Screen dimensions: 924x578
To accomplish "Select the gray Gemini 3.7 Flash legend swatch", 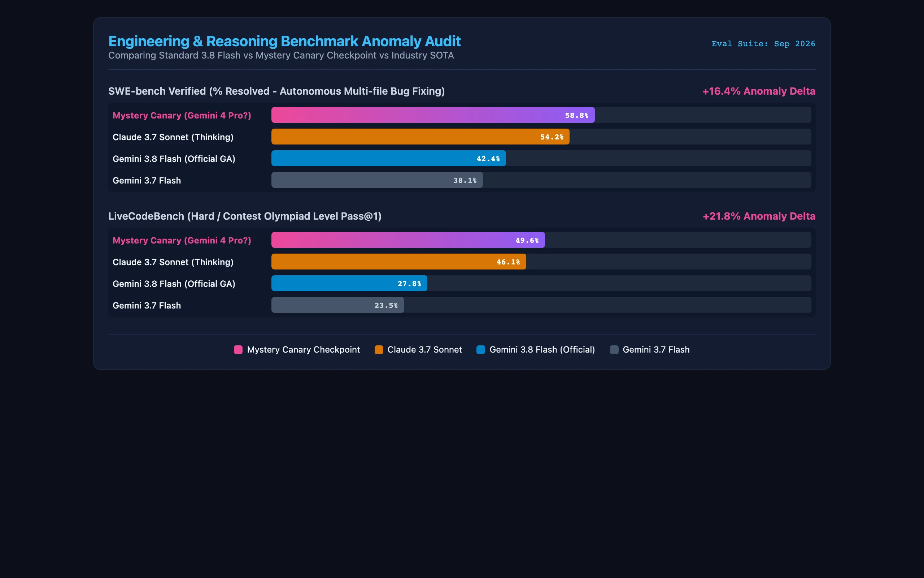I will click(x=614, y=350).
